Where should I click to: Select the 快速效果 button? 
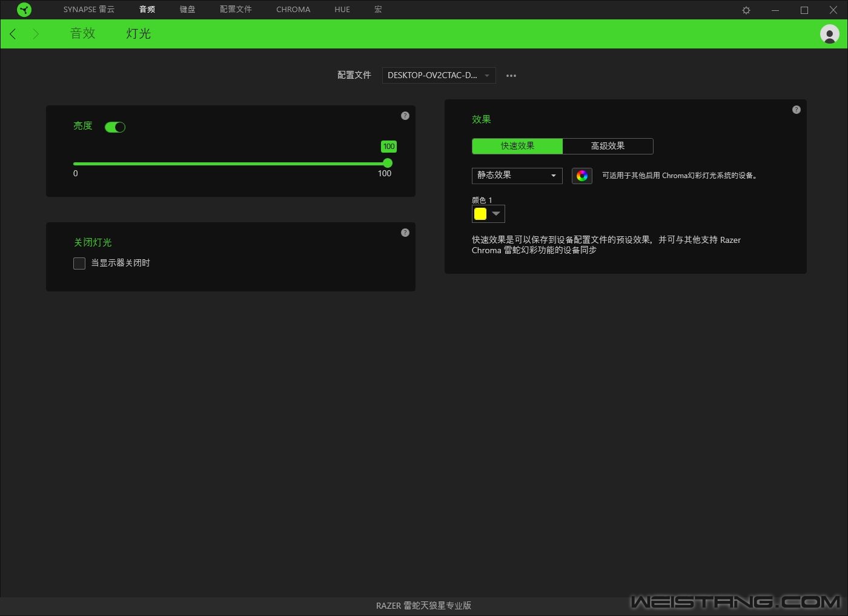517,146
